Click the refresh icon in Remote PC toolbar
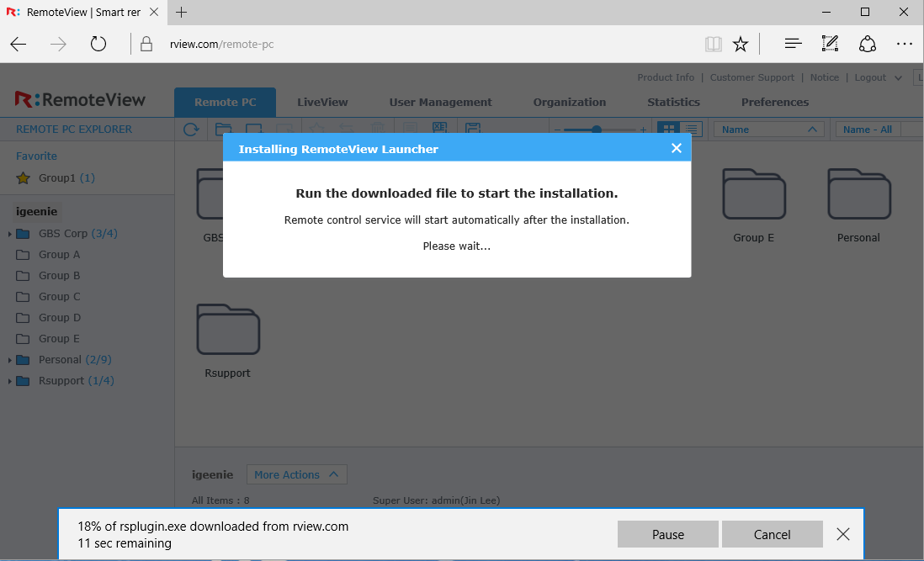The height and width of the screenshot is (561, 924). [x=191, y=129]
